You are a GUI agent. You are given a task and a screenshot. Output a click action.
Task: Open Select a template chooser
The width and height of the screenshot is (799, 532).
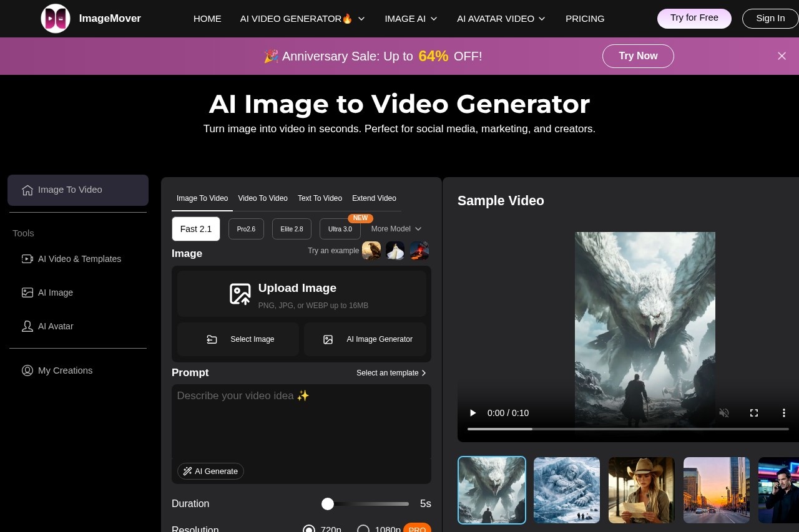click(x=391, y=373)
